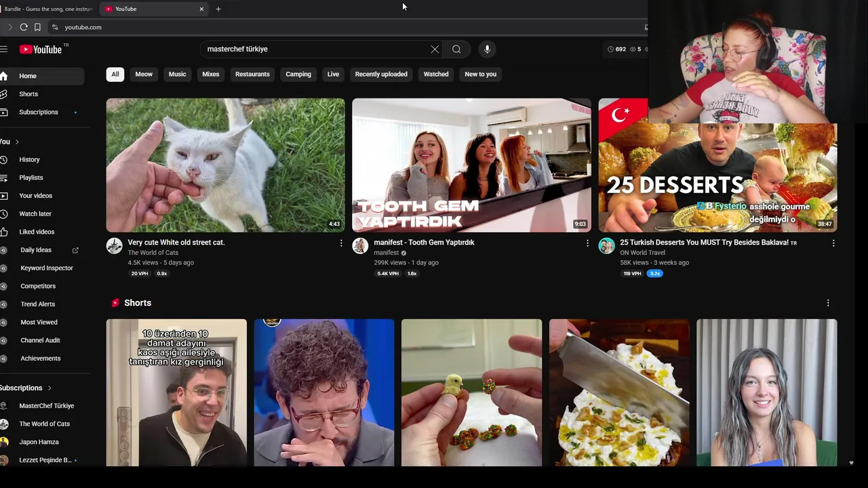This screenshot has width=868, height=488.
Task: Open Playlists in the sidebar
Action: click(x=41, y=178)
